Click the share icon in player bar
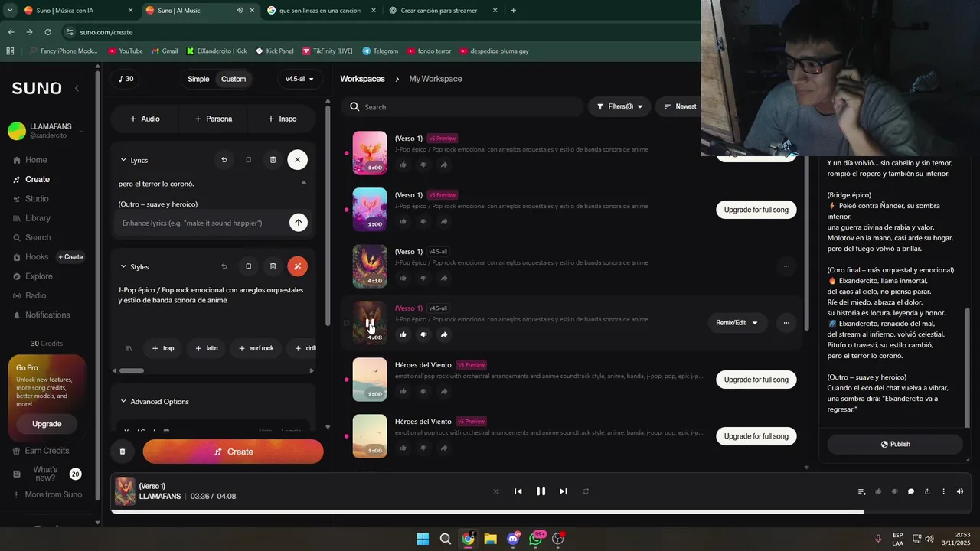Viewport: 980px width, 551px height. point(927,491)
